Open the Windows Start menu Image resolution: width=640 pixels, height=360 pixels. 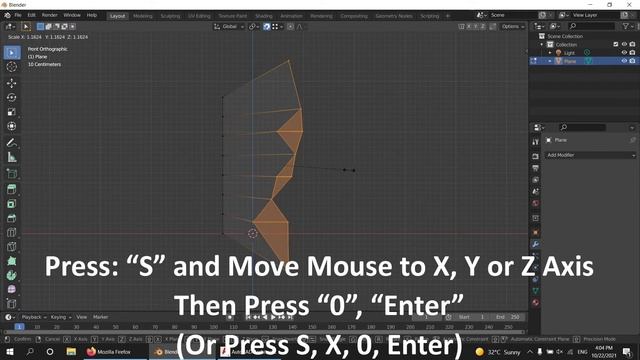pyautogui.click(x=9, y=351)
